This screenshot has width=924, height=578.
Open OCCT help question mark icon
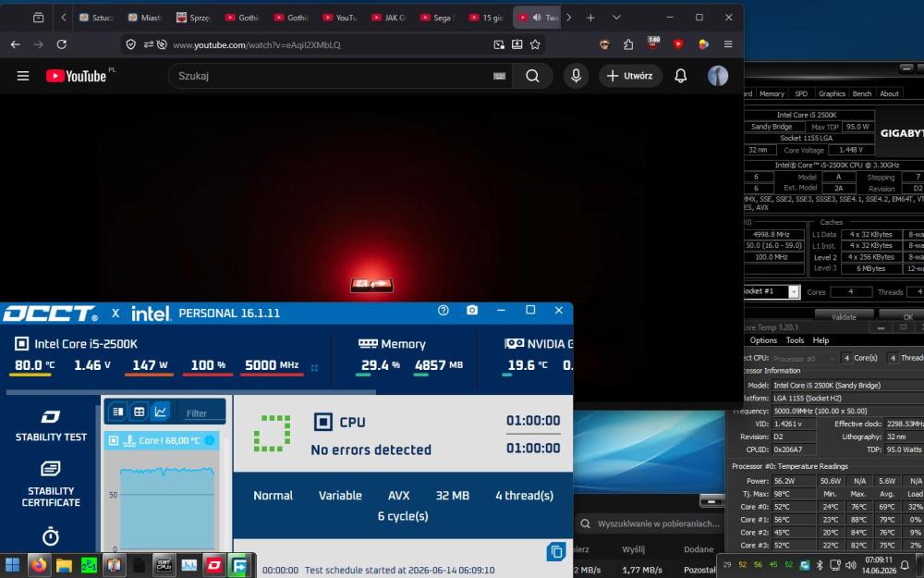tap(444, 310)
